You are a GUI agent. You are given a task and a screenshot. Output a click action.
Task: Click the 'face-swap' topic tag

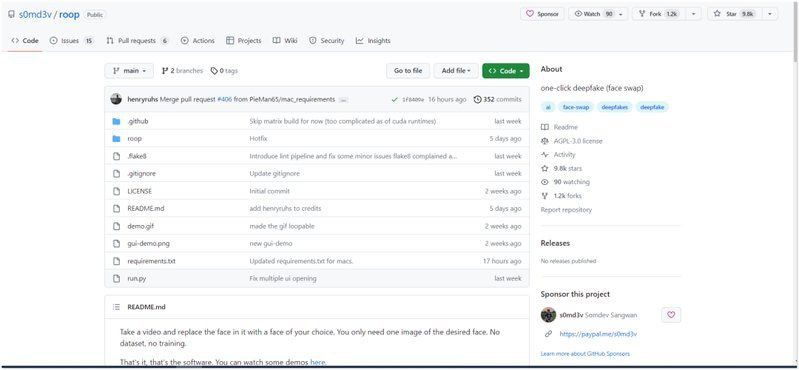(x=576, y=108)
